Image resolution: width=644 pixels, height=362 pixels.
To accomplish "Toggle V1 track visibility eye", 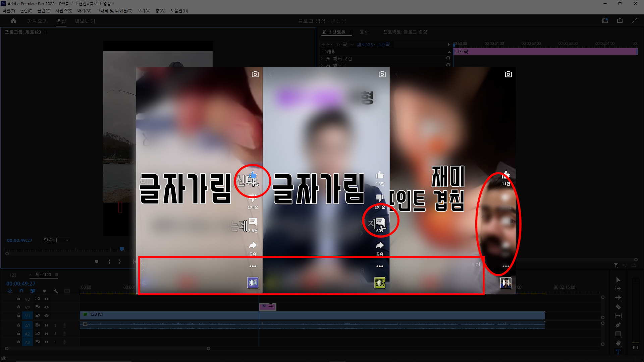I will pos(47,315).
